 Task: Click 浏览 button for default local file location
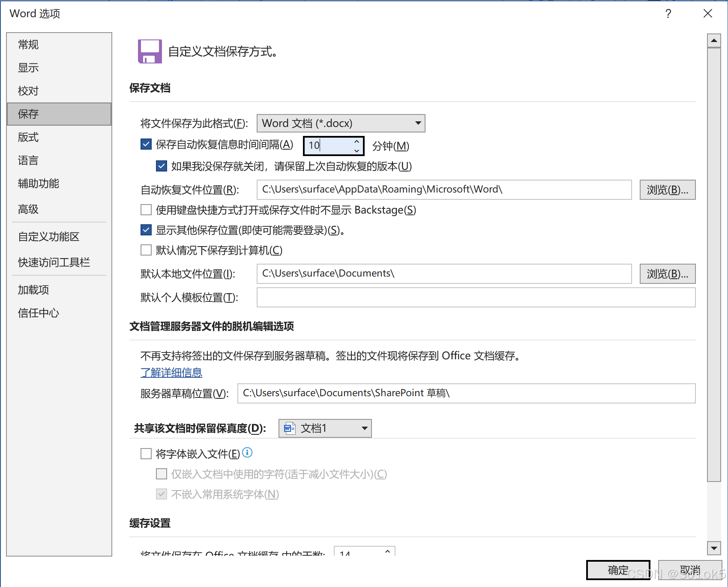668,274
